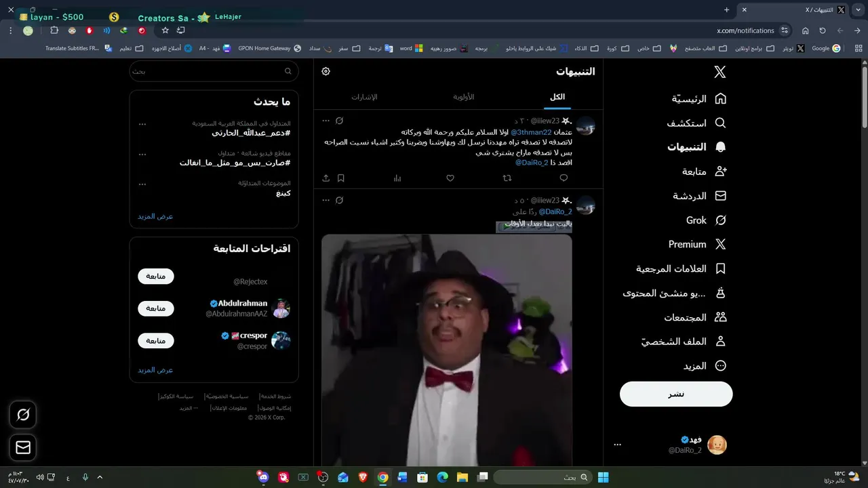Go to الرئيسيّة (Home) in sidebar
The height and width of the screenshot is (488, 868).
click(699, 99)
